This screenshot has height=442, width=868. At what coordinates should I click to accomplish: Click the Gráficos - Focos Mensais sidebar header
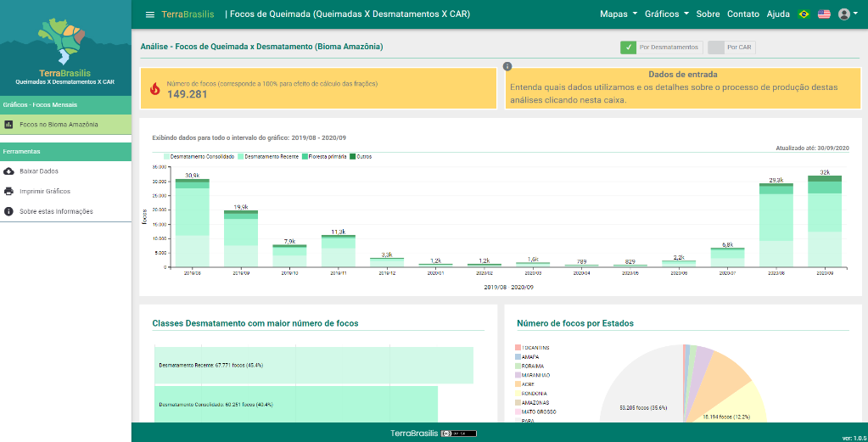[x=65, y=104]
